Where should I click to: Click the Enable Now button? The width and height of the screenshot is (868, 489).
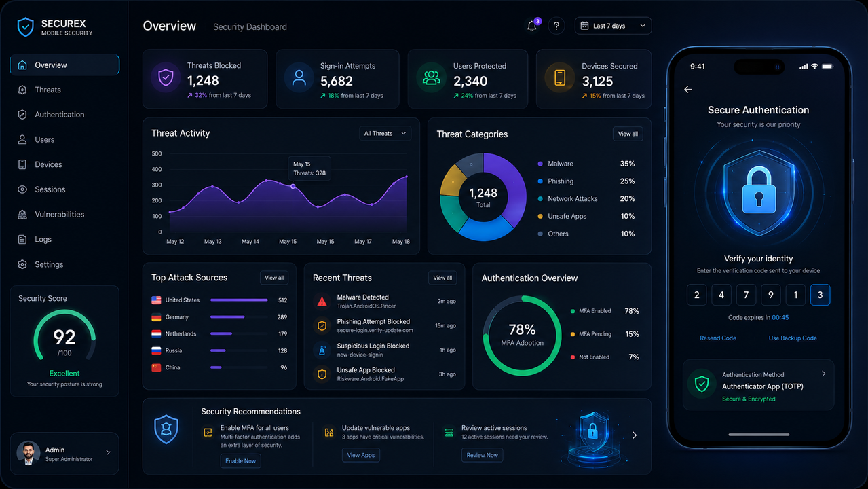point(240,461)
